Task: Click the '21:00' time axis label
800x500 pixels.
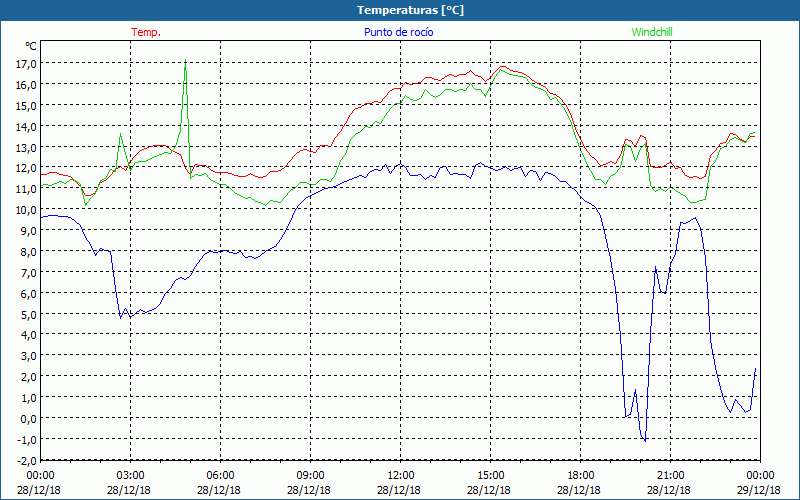Action: point(670,476)
